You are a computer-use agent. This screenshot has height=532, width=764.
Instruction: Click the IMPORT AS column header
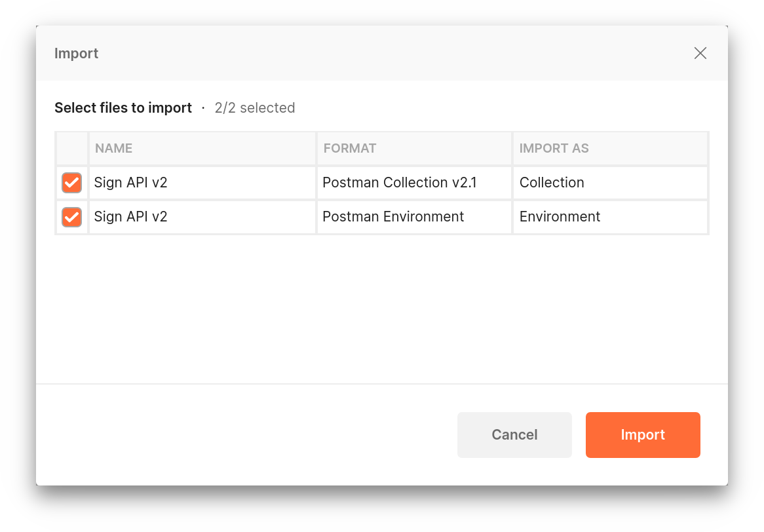(554, 149)
